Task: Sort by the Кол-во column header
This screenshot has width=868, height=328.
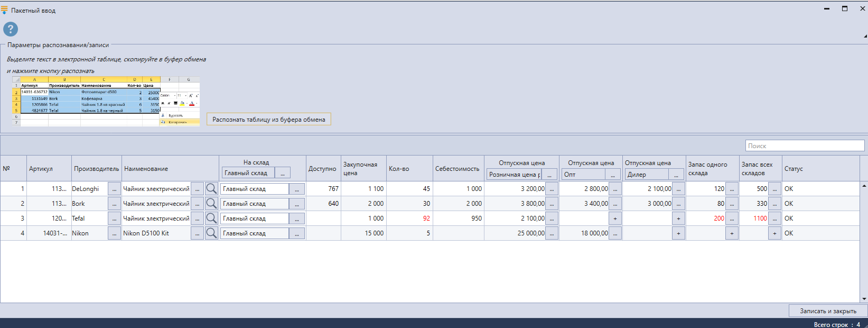Action: click(409, 169)
